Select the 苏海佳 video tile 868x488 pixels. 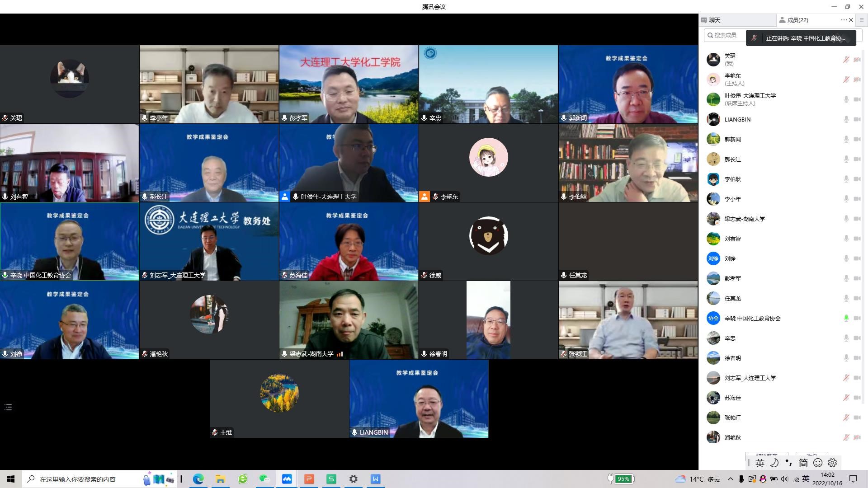349,242
